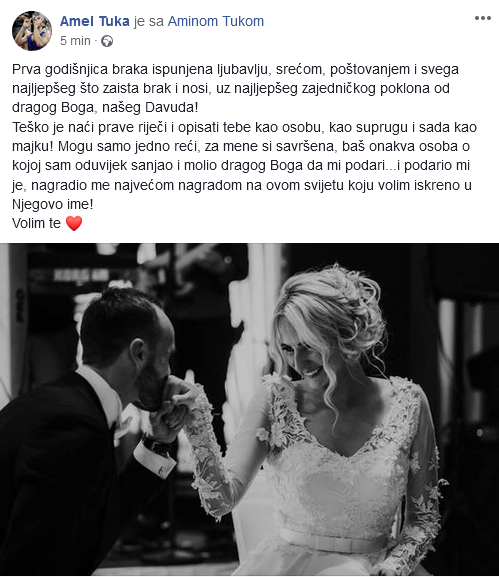This screenshot has width=499, height=577.
Task: Open the black and white wedding photo
Action: (250, 409)
